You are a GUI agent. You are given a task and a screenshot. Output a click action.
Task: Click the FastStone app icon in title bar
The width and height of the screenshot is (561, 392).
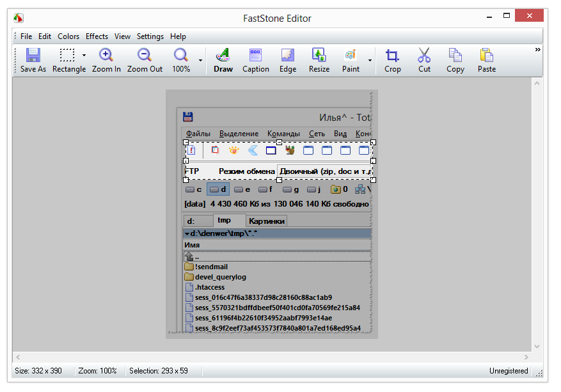19,18
